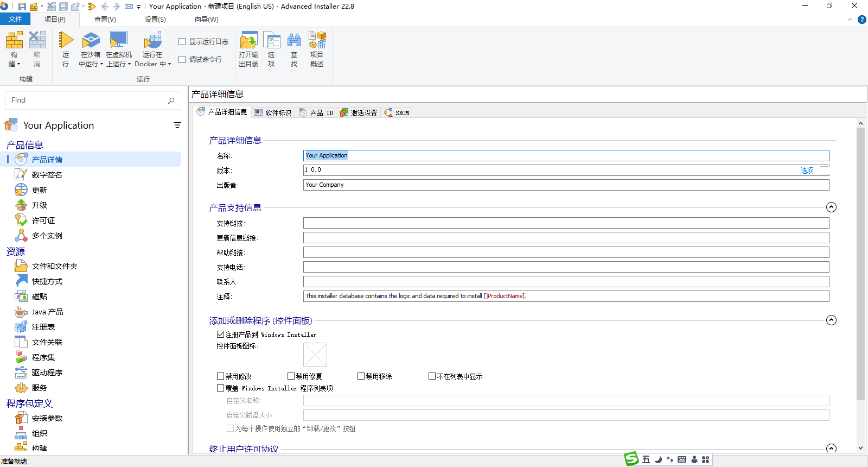
Task: Open 在虚拟机上运行 dropdown arrow
Action: point(129,64)
